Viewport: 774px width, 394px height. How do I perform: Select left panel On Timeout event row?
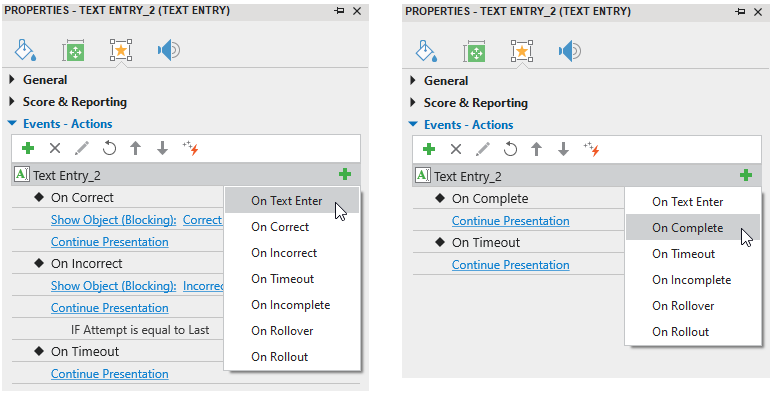[117, 352]
